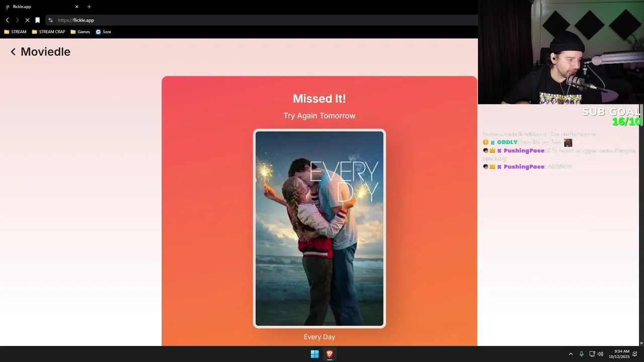Show hidden system tray icons
This screenshot has height=362, width=644.
click(571, 354)
